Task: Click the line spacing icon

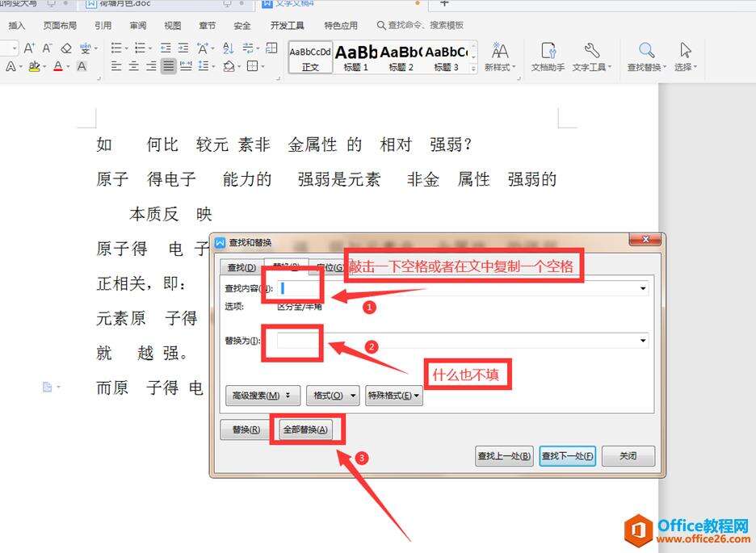Action: tap(204, 66)
